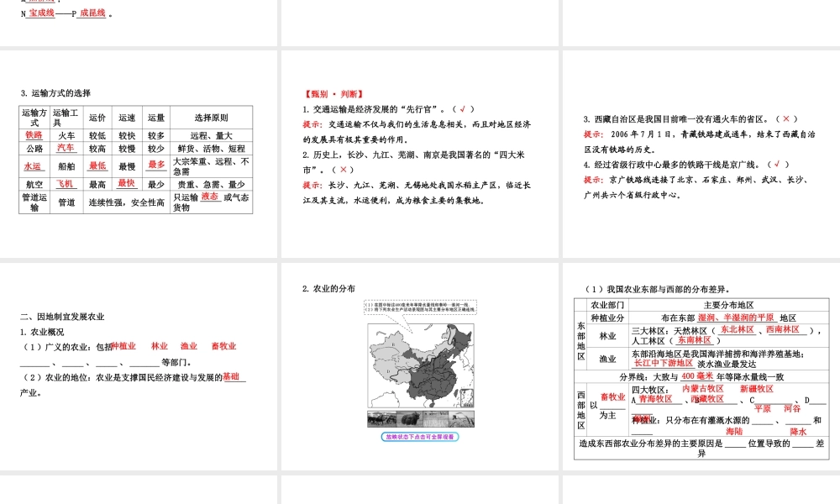Click the animal photo strip under the map
This screenshot has height=504, width=840.
(x=421, y=419)
